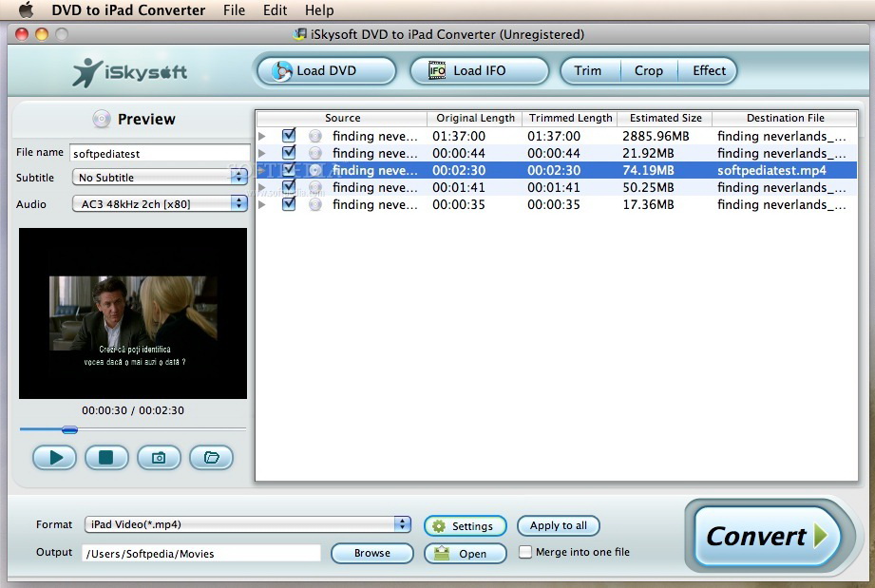This screenshot has height=588, width=875.
Task: Stop the preview playback
Action: (106, 458)
